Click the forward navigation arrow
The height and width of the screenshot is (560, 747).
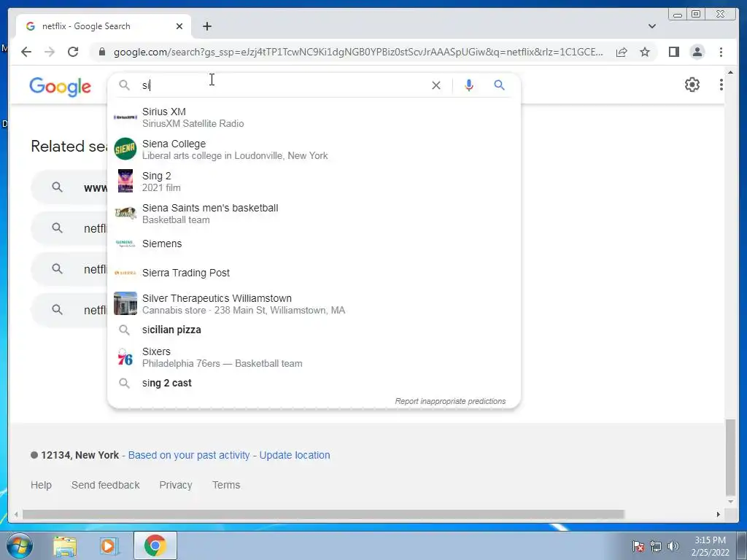[50, 52]
